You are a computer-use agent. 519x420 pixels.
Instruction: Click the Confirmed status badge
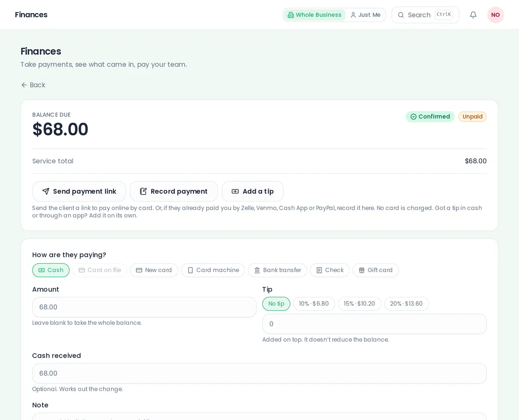pos(430,117)
